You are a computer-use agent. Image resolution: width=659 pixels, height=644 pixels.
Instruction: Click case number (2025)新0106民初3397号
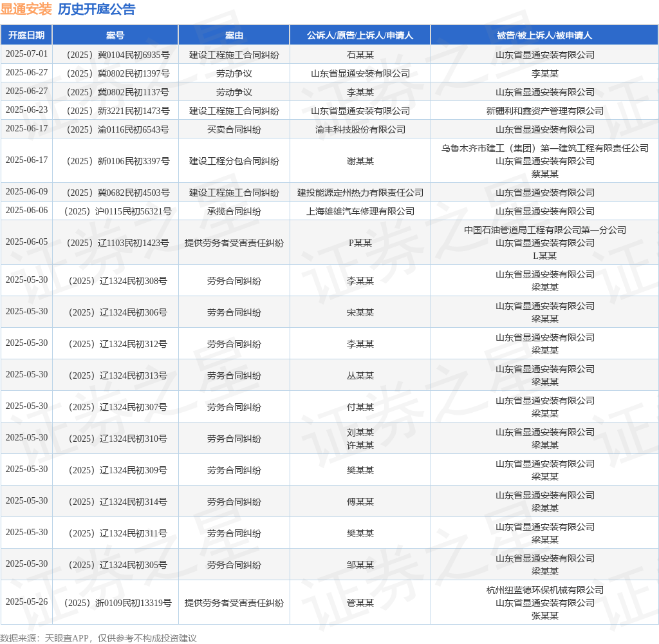pyautogui.click(x=118, y=161)
